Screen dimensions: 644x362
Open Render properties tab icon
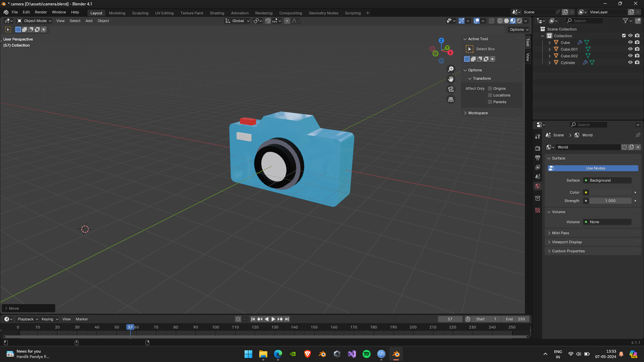pos(538,148)
